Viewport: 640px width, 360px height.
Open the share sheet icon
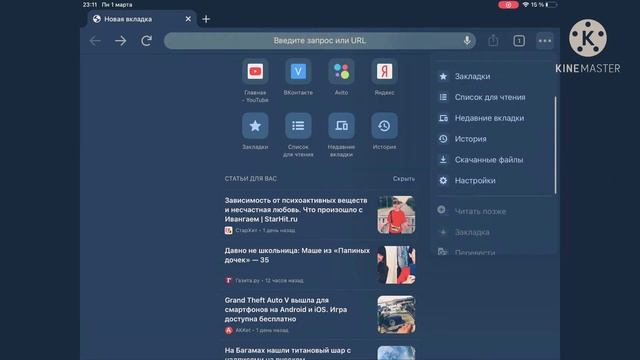tap(493, 40)
